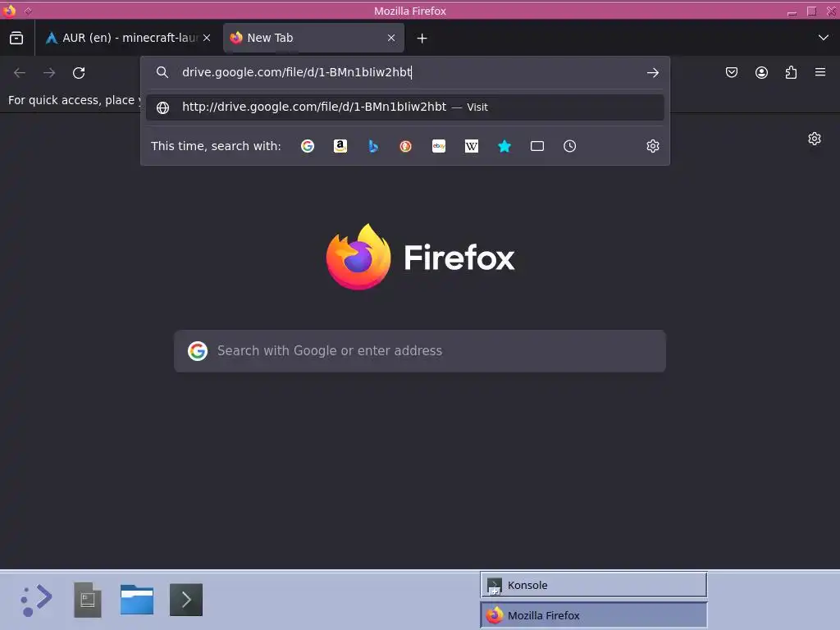Focus the Search with Google or enter address box

[x=420, y=351]
